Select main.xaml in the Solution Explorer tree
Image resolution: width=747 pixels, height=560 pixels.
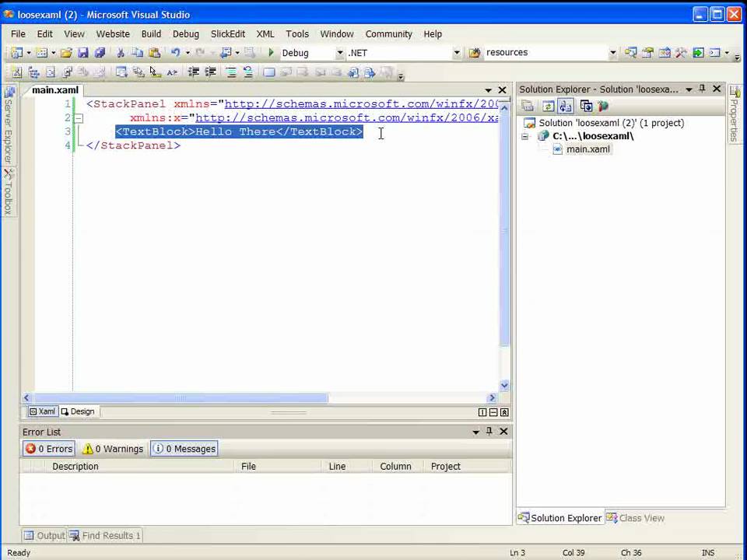(x=587, y=149)
